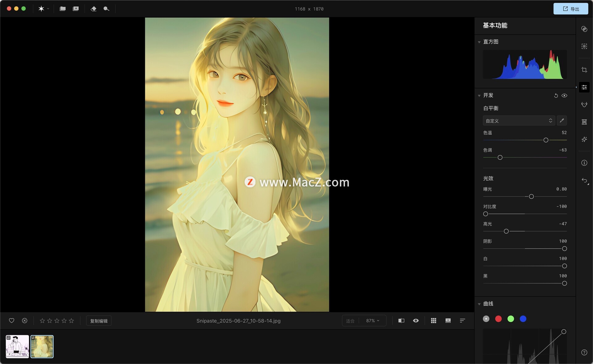
Task: Open the folder browse icon in toolbar
Action: [x=63, y=9]
